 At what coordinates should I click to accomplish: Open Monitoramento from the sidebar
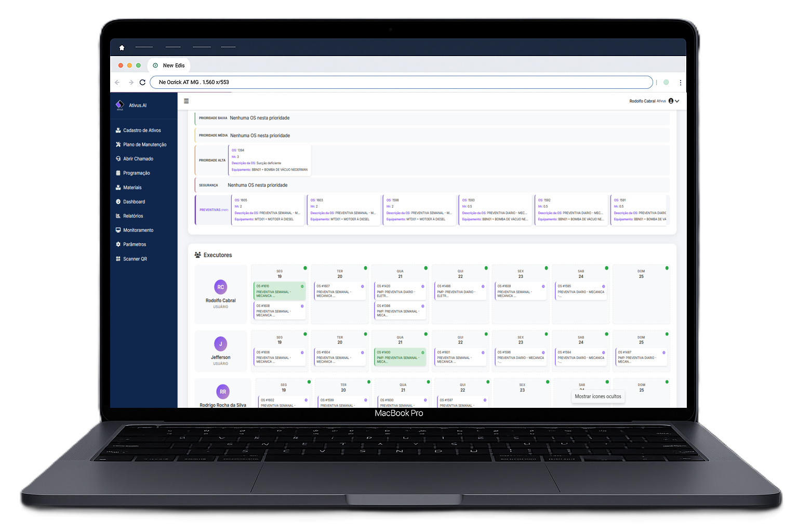pos(138,230)
